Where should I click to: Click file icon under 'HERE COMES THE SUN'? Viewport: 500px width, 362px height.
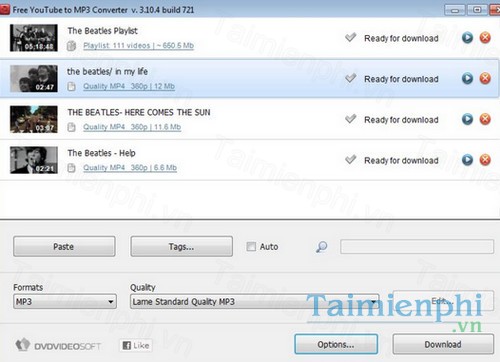tap(71, 127)
